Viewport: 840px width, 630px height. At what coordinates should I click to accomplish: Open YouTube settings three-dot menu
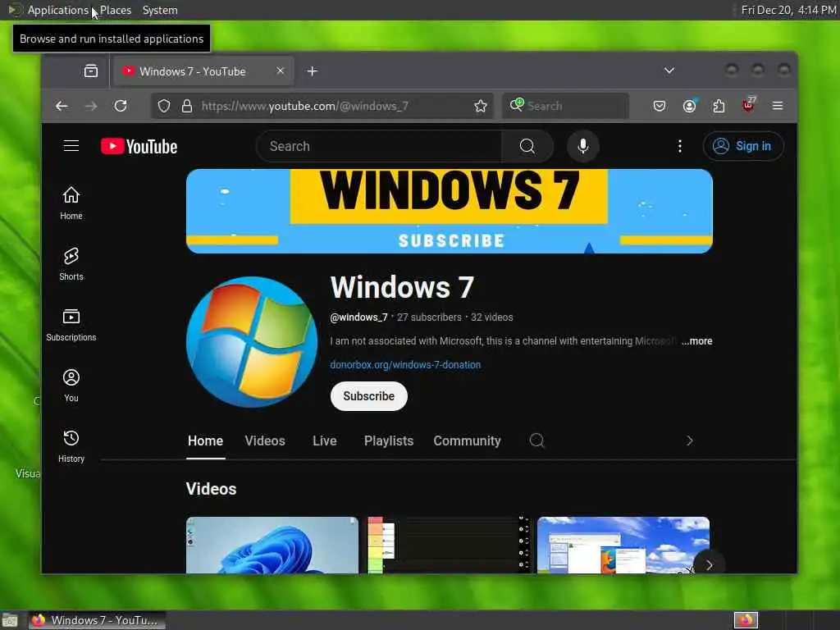(680, 146)
